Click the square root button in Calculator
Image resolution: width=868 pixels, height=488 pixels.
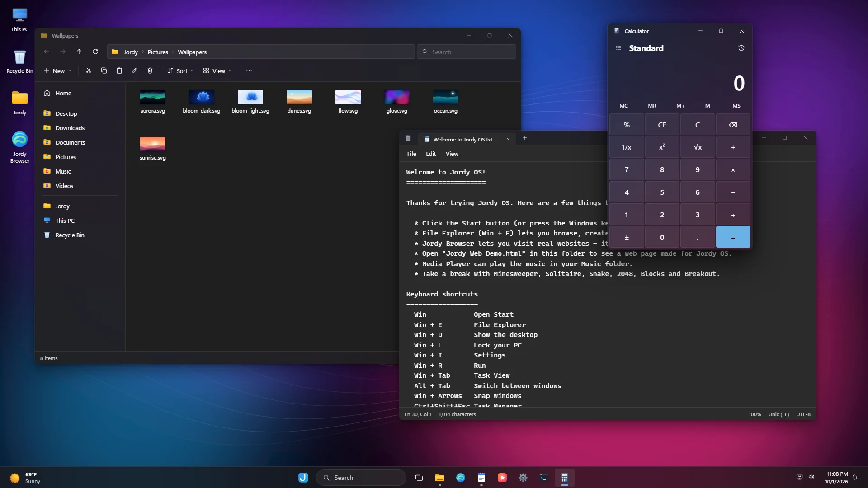coord(698,147)
